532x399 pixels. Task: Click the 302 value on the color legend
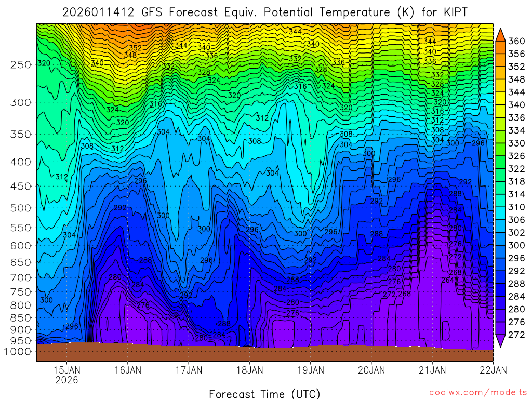516,233
